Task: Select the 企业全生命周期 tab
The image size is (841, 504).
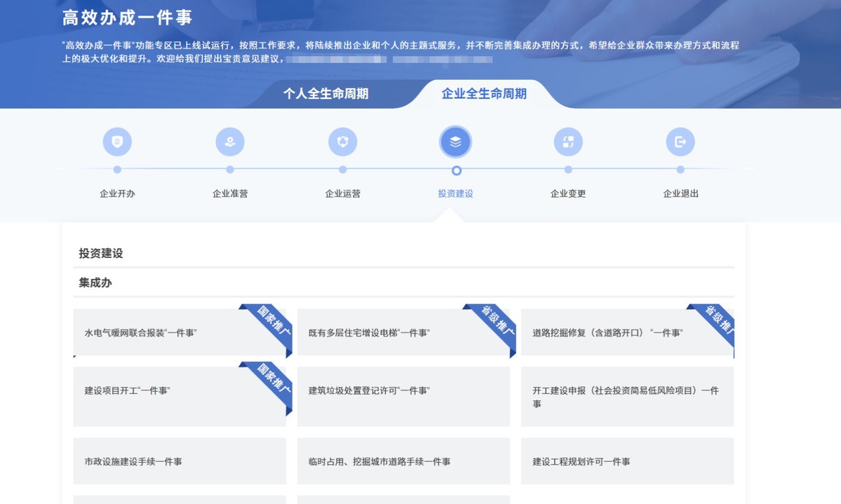Action: pyautogui.click(x=484, y=94)
